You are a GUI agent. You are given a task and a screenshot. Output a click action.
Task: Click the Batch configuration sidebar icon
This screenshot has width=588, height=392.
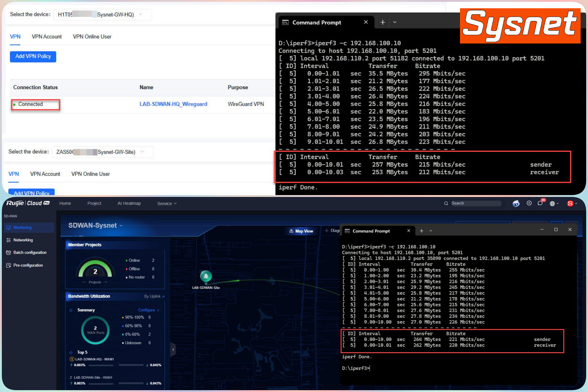[8, 253]
